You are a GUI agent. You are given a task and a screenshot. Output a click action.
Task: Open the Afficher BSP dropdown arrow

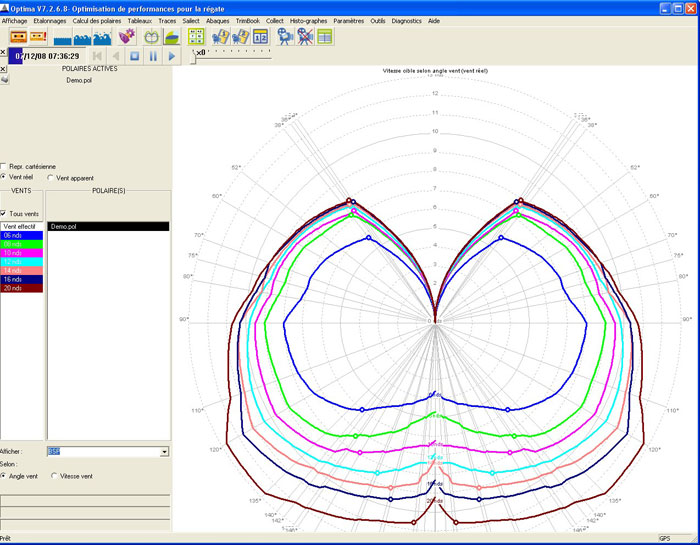(164, 452)
